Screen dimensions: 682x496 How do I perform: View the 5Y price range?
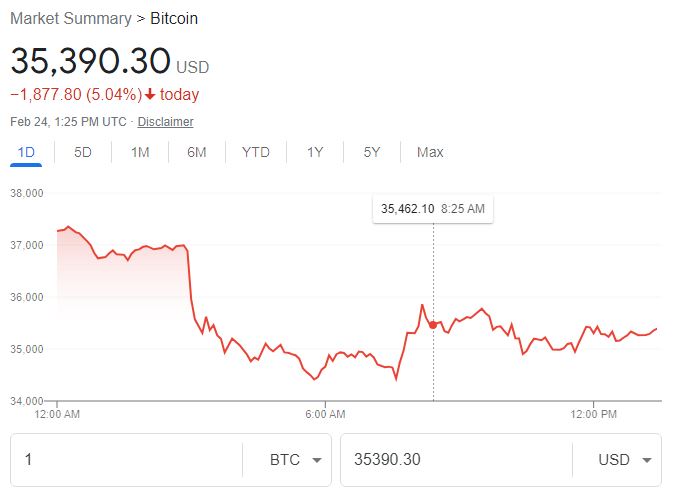click(372, 152)
